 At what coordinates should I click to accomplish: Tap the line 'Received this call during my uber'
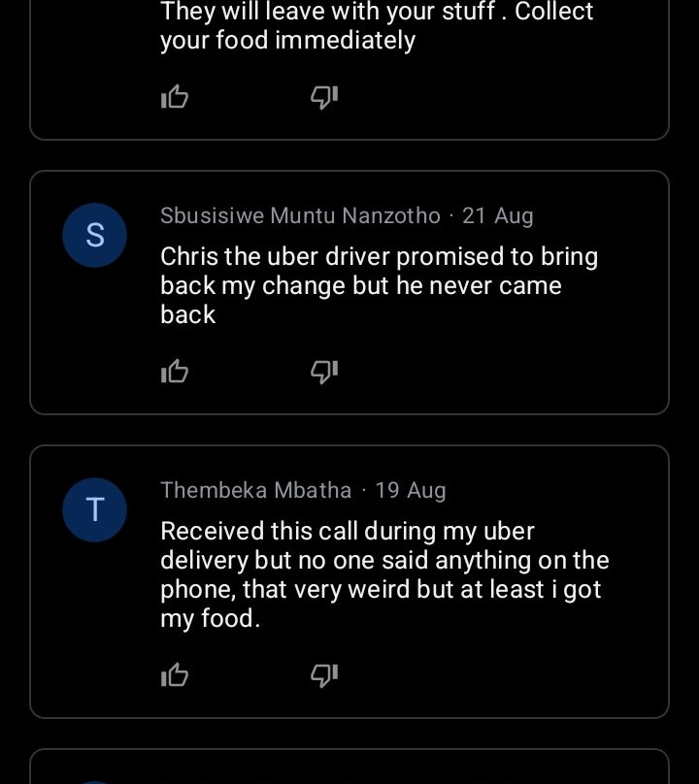coord(348,532)
